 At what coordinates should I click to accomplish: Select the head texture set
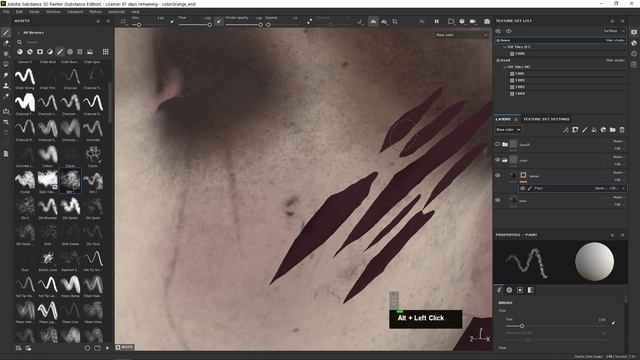coord(561,60)
